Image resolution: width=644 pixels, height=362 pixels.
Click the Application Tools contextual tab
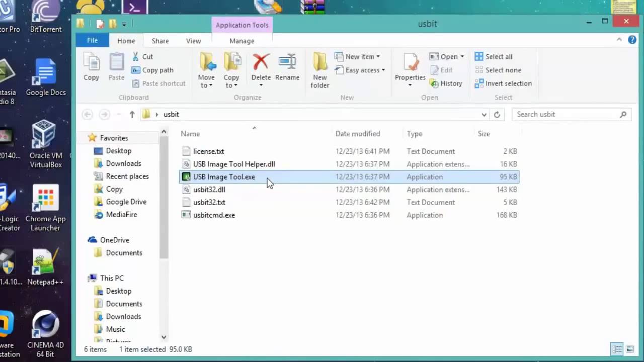(242, 25)
